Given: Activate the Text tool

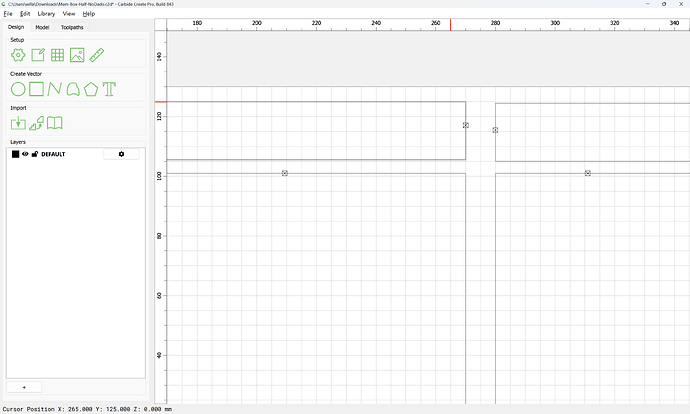Looking at the screenshot, I should (x=109, y=89).
